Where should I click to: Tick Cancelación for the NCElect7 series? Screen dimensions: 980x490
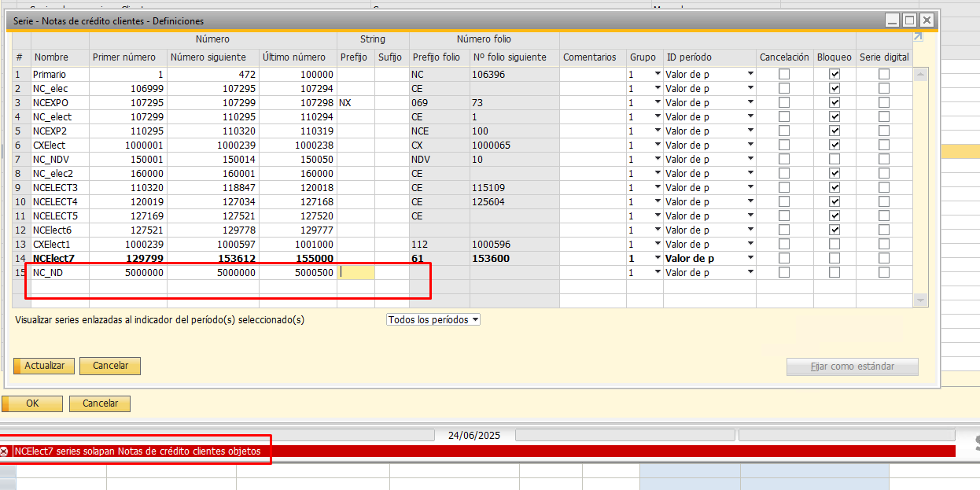click(x=784, y=258)
